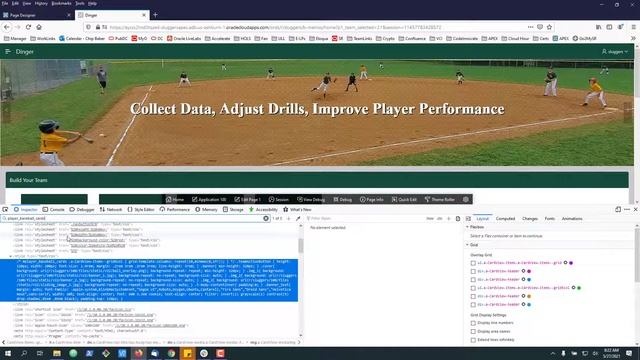Toggle the Dinger app navigation hamburger
This screenshot has height=360, width=640.
8,52
